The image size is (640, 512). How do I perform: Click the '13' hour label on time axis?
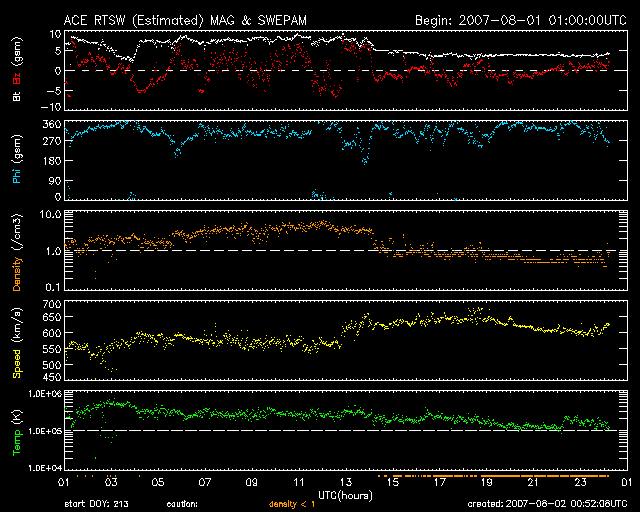pos(346,482)
